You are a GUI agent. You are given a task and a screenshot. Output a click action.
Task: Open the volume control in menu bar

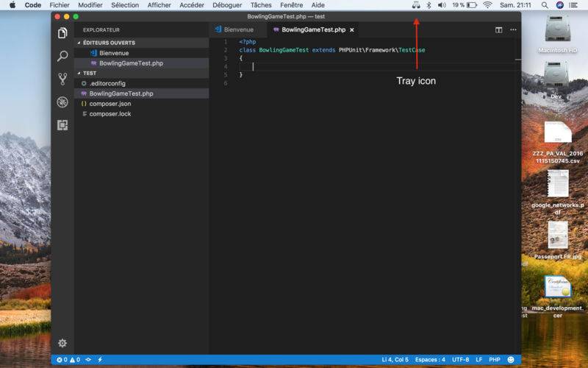(442, 5)
